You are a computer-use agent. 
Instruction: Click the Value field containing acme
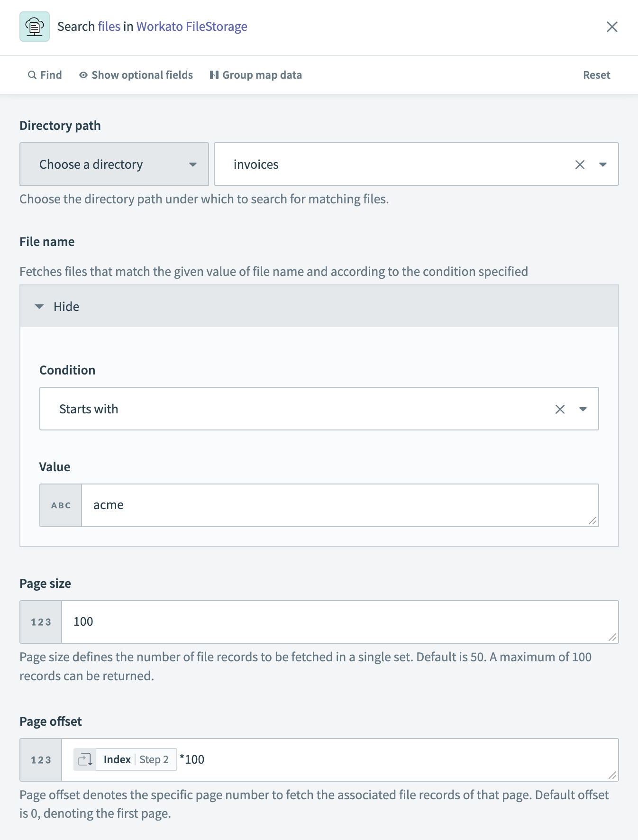[x=340, y=505]
